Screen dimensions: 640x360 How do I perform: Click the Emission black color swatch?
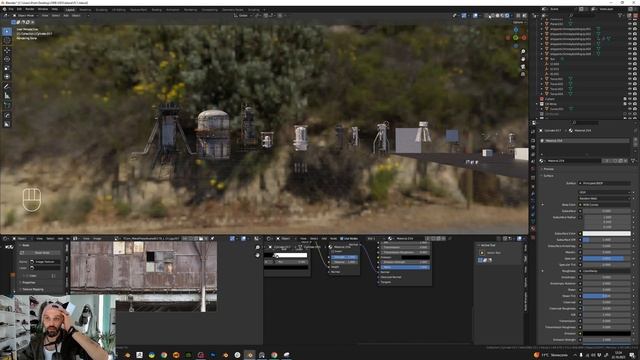pyautogui.click(x=607, y=333)
